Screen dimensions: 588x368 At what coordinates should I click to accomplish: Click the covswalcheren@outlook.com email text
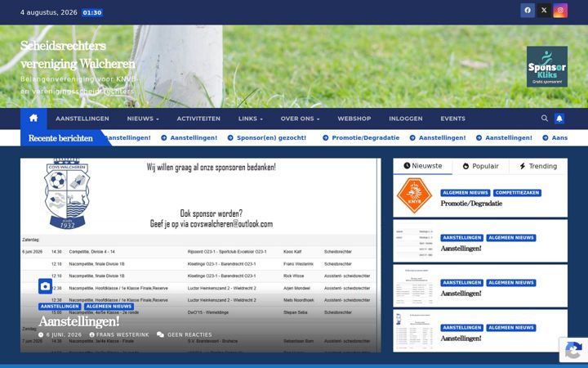231,224
